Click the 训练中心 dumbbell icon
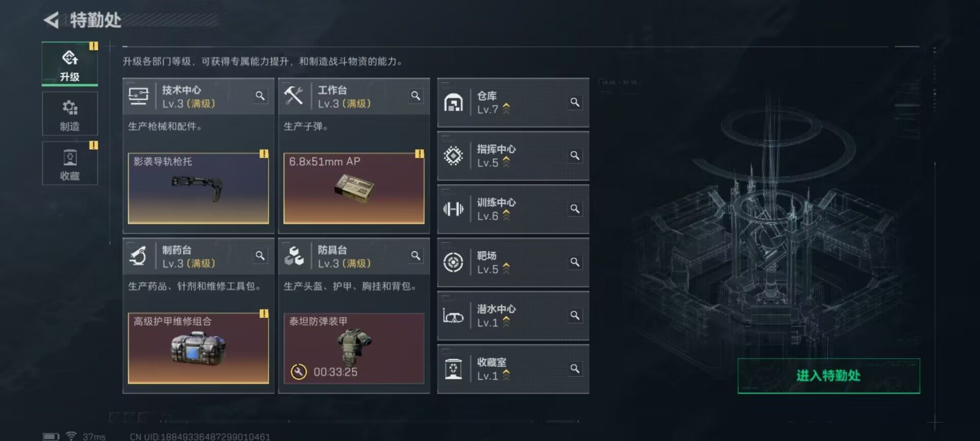This screenshot has width=980, height=441. tap(453, 209)
